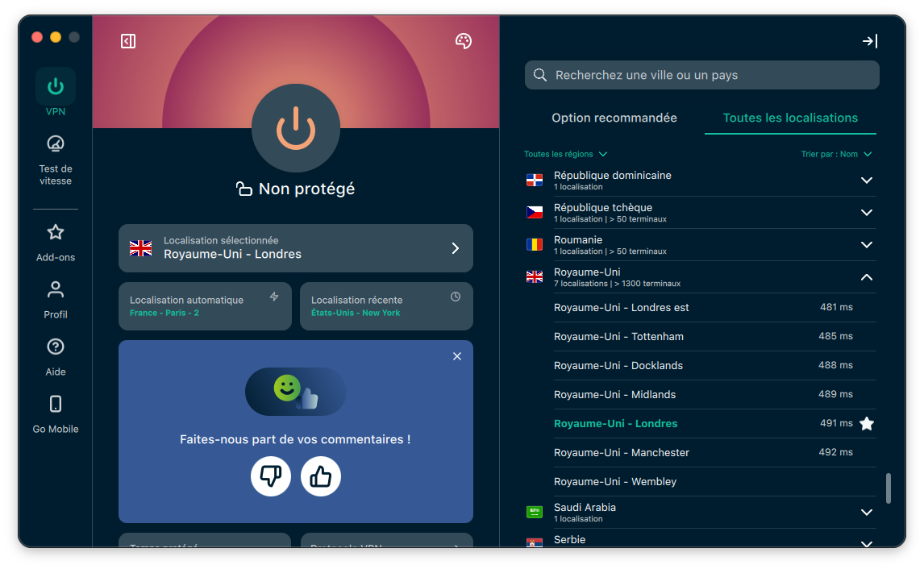Click the thumbs up feedback button

click(321, 476)
